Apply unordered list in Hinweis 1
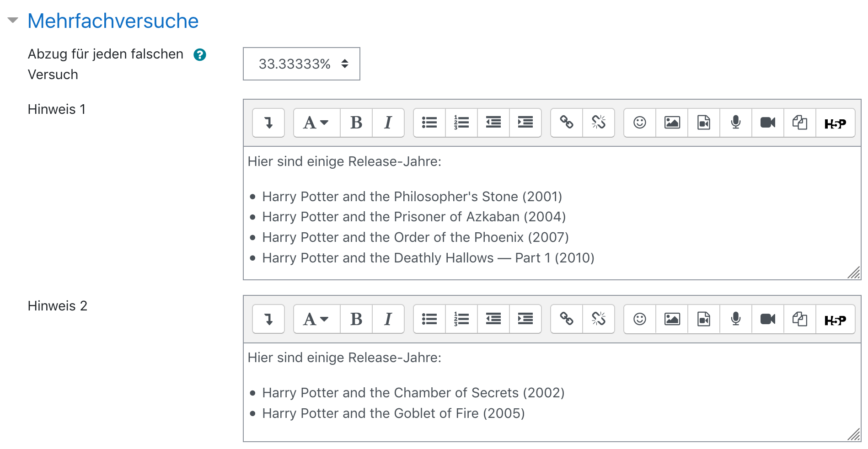 (x=429, y=123)
